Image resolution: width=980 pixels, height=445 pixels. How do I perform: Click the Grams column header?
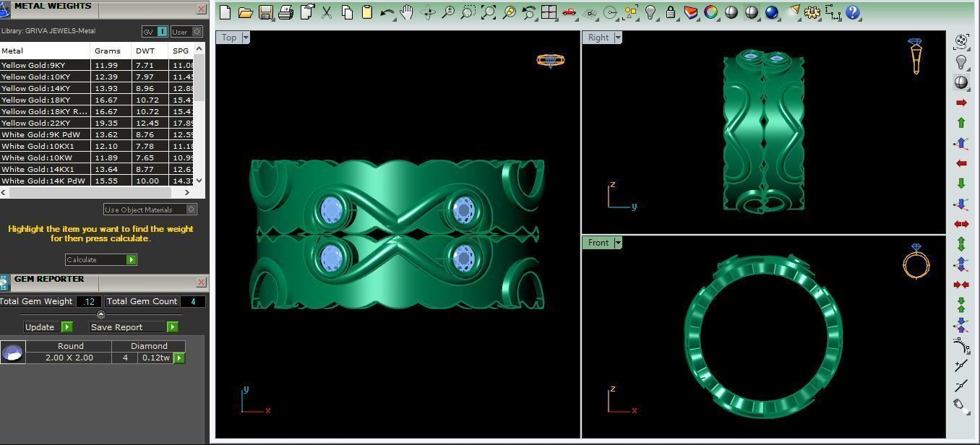111,51
